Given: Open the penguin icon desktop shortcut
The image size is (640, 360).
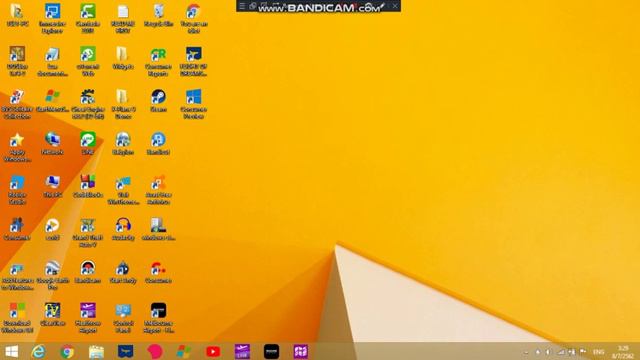Looking at the screenshot, I should pyautogui.click(x=123, y=268).
